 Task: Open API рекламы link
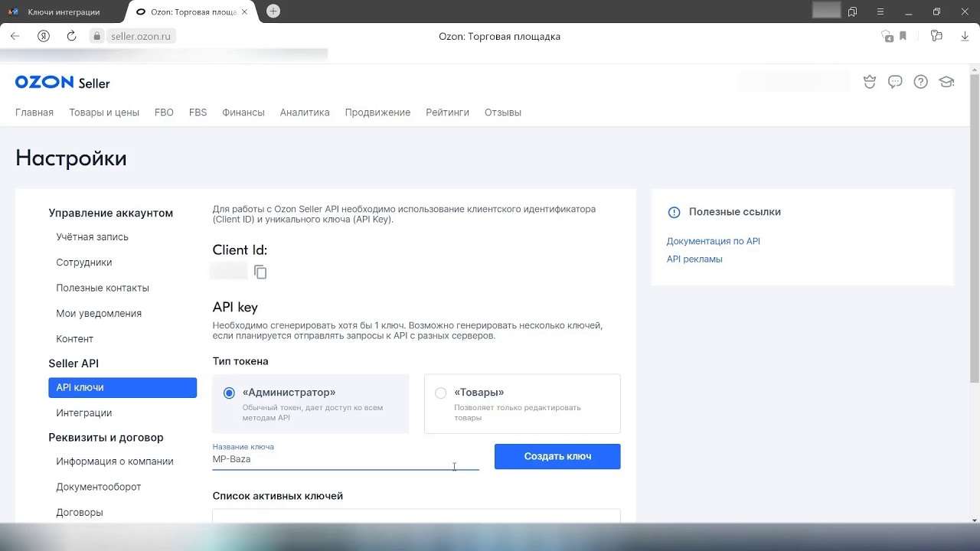[694, 259]
